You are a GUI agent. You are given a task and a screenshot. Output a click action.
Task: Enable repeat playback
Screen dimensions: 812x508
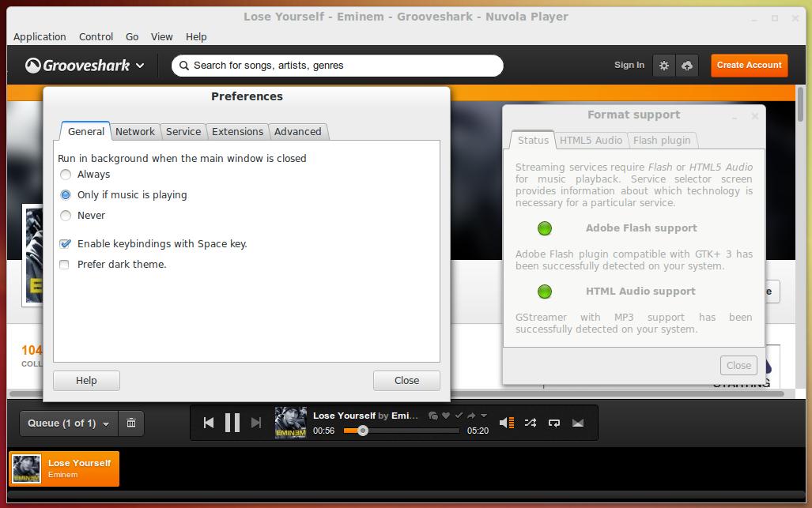click(554, 423)
